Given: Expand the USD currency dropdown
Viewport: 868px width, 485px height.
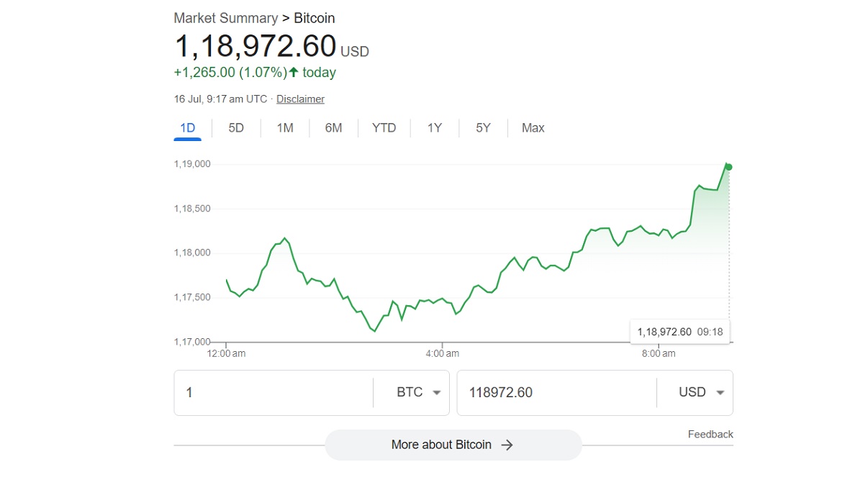Looking at the screenshot, I should [x=701, y=393].
